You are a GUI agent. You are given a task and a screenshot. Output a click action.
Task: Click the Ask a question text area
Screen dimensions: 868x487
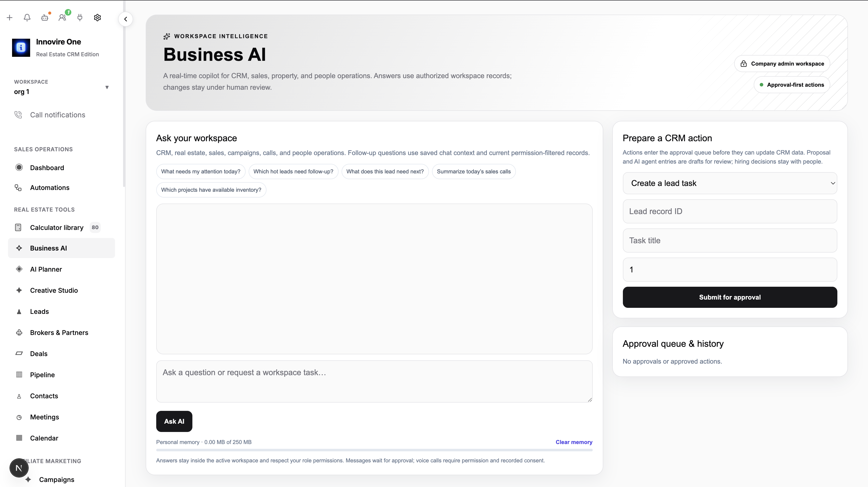coord(374,381)
